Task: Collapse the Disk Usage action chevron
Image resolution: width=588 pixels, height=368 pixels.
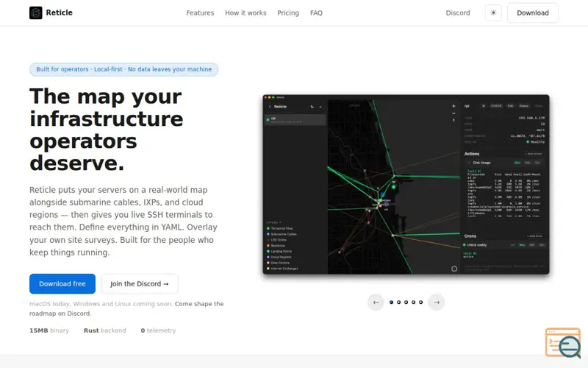Action: 469,163
